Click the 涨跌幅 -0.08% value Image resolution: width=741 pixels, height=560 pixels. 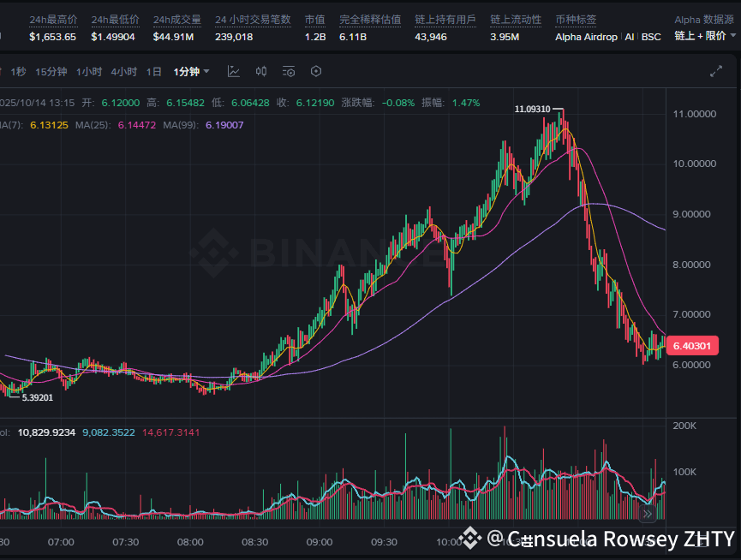click(x=397, y=103)
